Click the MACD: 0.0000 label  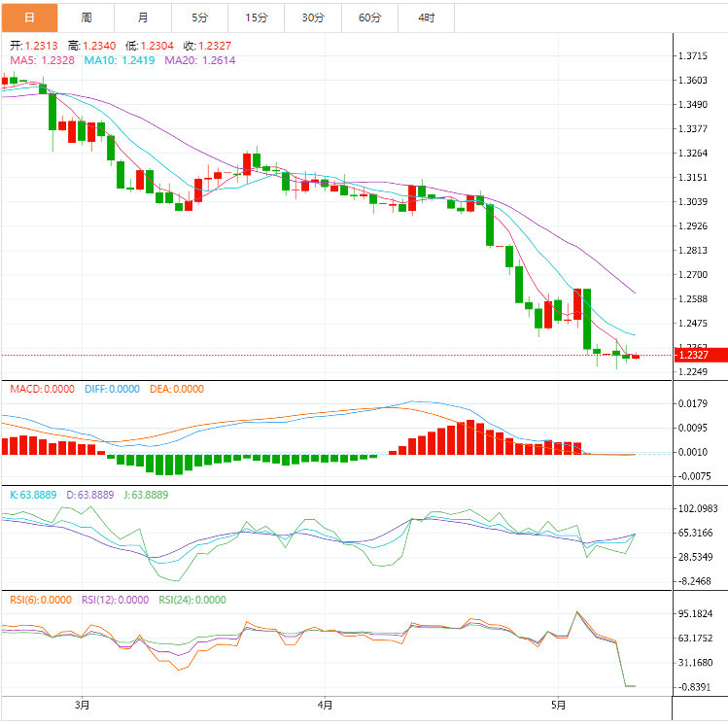pos(42,389)
